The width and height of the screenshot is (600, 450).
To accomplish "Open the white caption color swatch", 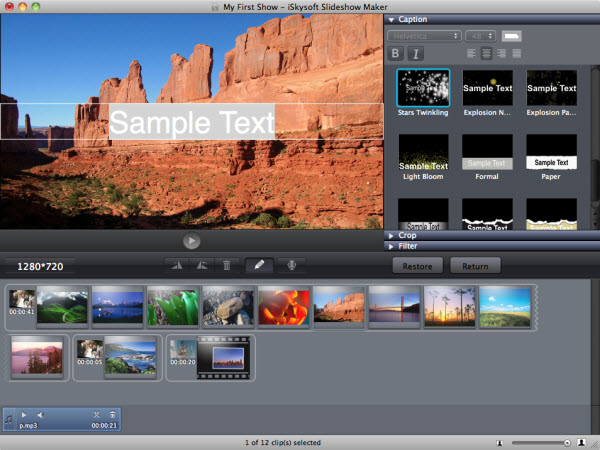I will [x=511, y=36].
